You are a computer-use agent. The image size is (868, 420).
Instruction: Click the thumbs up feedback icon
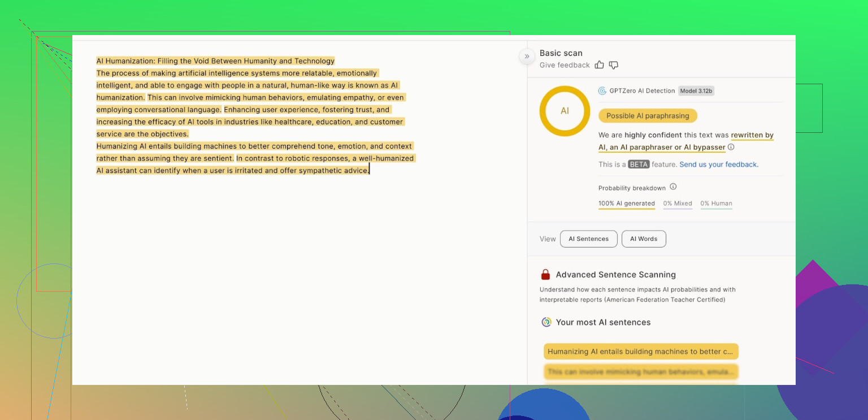600,65
